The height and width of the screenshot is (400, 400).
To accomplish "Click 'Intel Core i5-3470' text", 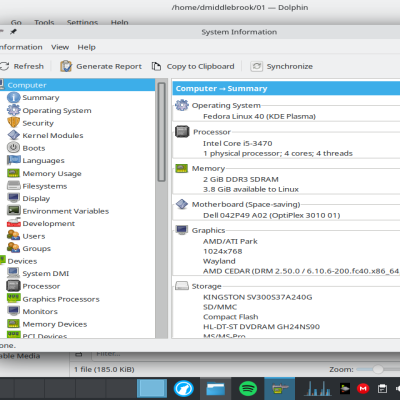I will coord(238,143).
